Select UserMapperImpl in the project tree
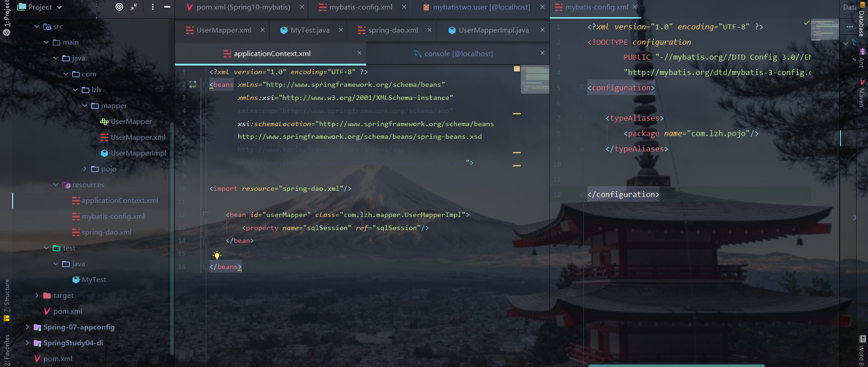The image size is (868, 367). [x=138, y=153]
